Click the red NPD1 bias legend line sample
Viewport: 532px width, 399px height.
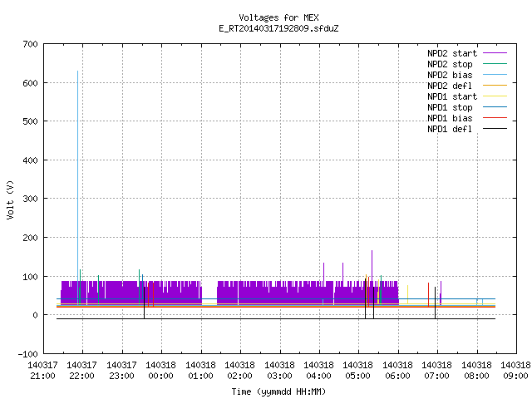(495, 118)
